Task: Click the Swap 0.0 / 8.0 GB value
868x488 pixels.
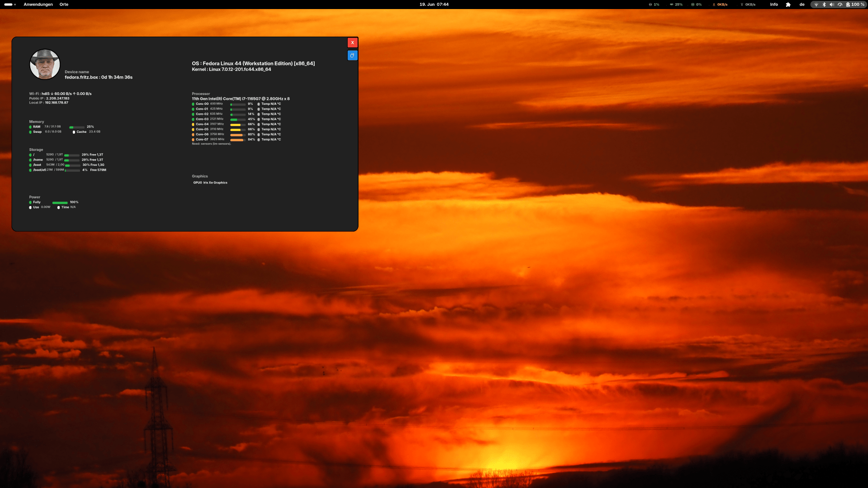Action: [x=53, y=132]
